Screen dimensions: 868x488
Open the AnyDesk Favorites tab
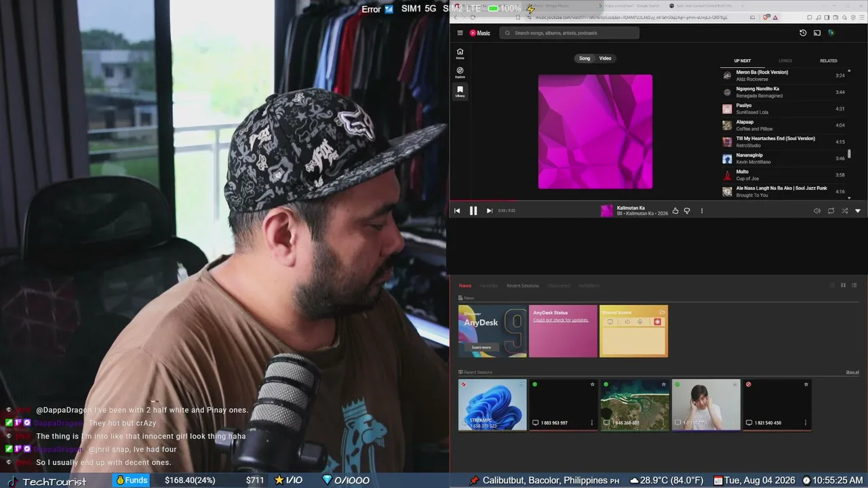(488, 285)
